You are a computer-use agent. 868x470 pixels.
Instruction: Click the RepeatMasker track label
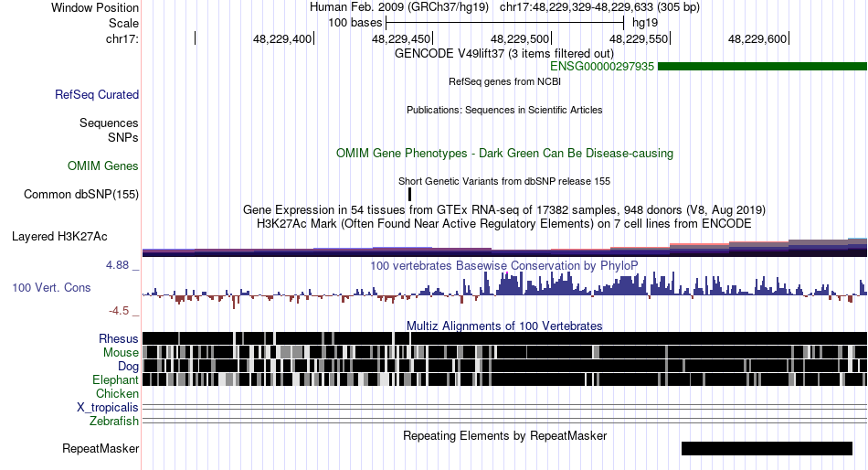tap(101, 449)
